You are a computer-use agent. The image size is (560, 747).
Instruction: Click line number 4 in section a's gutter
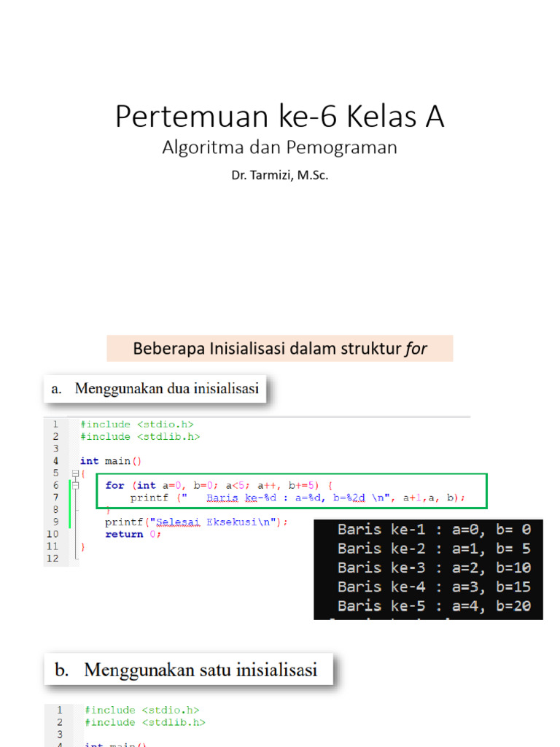pyautogui.click(x=55, y=461)
